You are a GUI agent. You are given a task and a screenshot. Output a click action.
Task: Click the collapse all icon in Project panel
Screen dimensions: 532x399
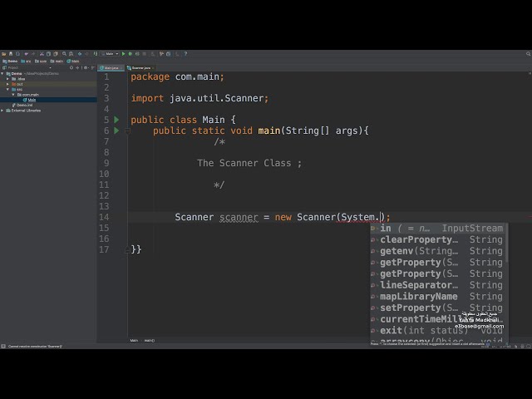click(77, 67)
